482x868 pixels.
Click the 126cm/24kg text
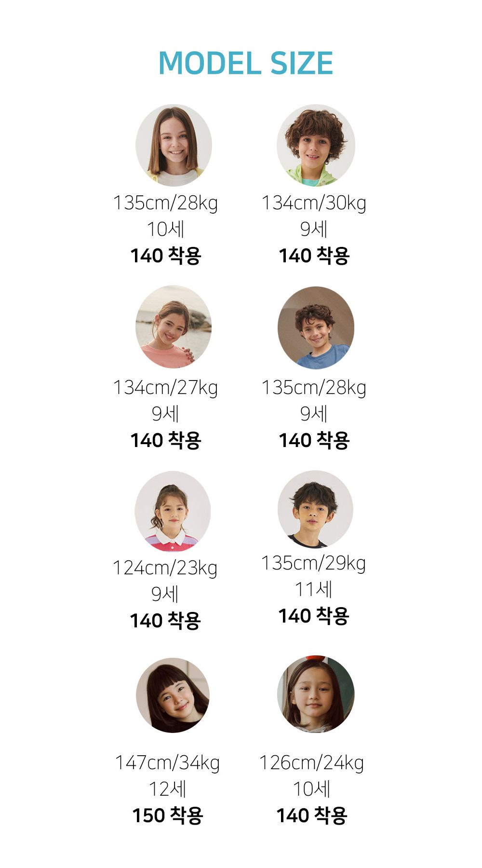pos(312,763)
